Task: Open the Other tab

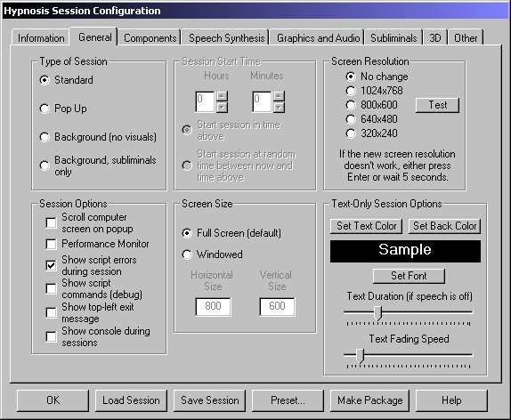Action: click(x=466, y=37)
